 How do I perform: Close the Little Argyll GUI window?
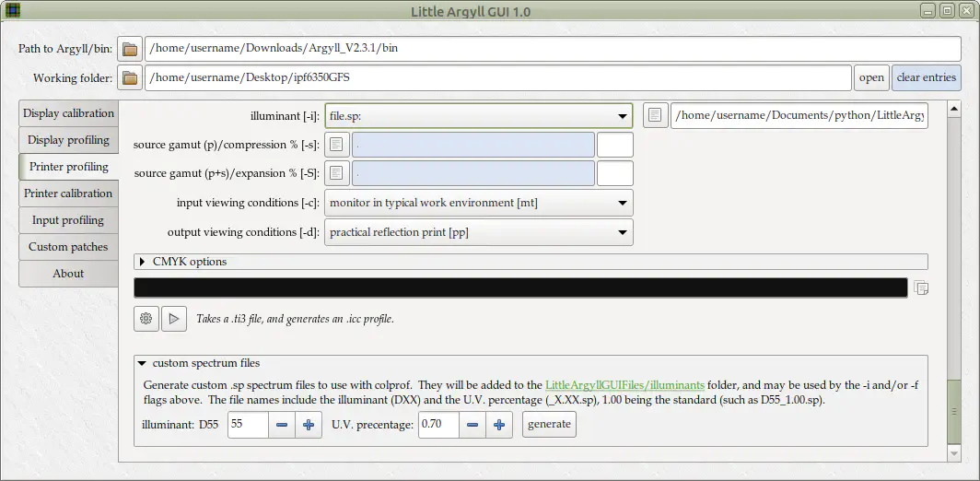point(965,11)
